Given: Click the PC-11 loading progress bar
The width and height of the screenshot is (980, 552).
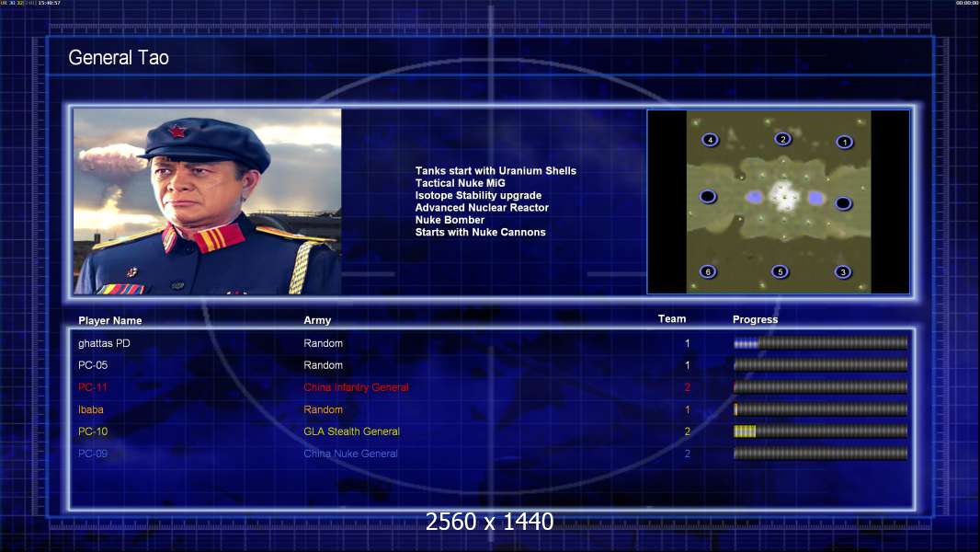Looking at the screenshot, I should (x=820, y=387).
